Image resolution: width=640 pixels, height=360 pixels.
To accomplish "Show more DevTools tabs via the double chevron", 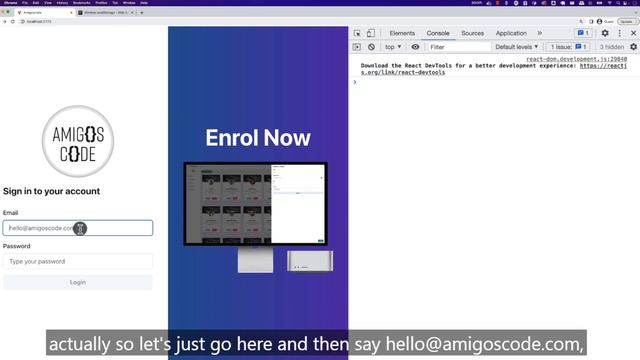I will [540, 33].
